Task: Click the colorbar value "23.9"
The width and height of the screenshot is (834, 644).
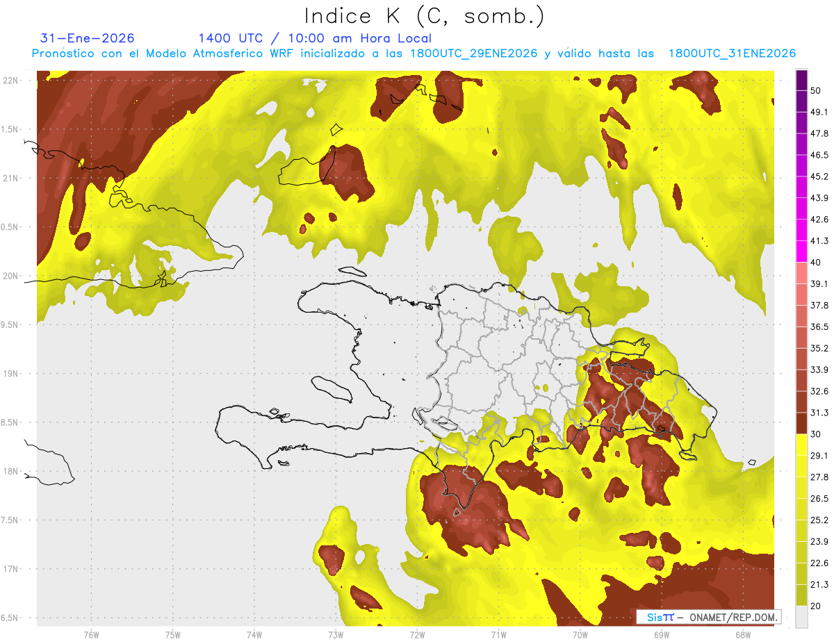Action: pyautogui.click(x=819, y=542)
